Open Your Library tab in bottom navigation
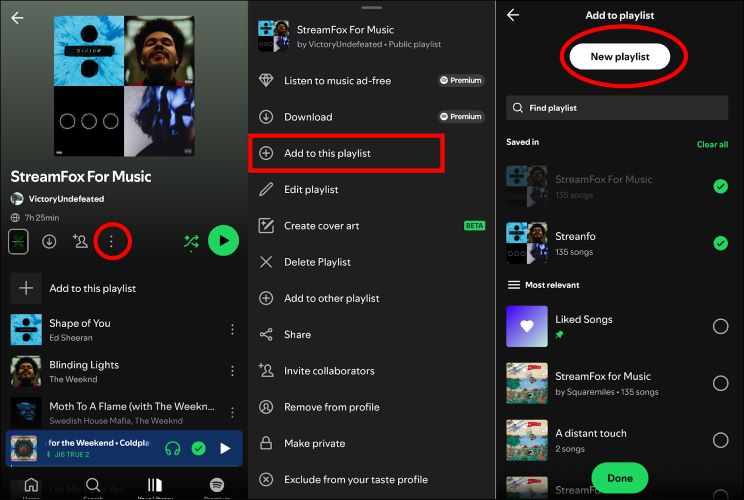The height and width of the screenshot is (500, 744). (x=155, y=487)
